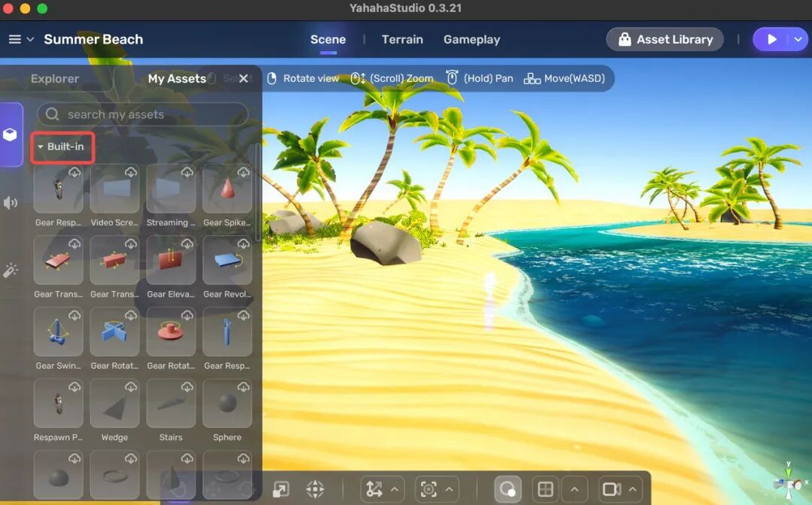Expand focus target options chevron

coord(449,489)
